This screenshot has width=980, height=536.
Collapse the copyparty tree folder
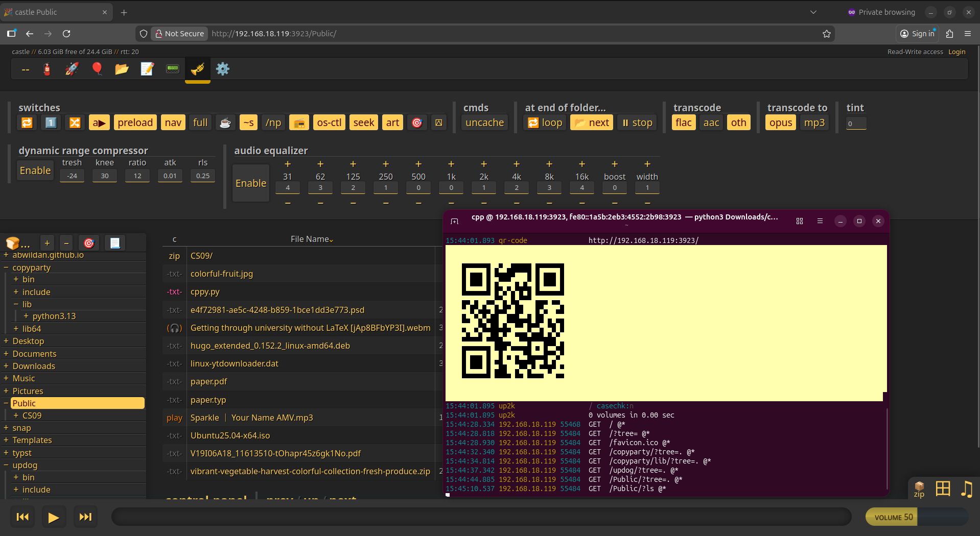pos(6,267)
